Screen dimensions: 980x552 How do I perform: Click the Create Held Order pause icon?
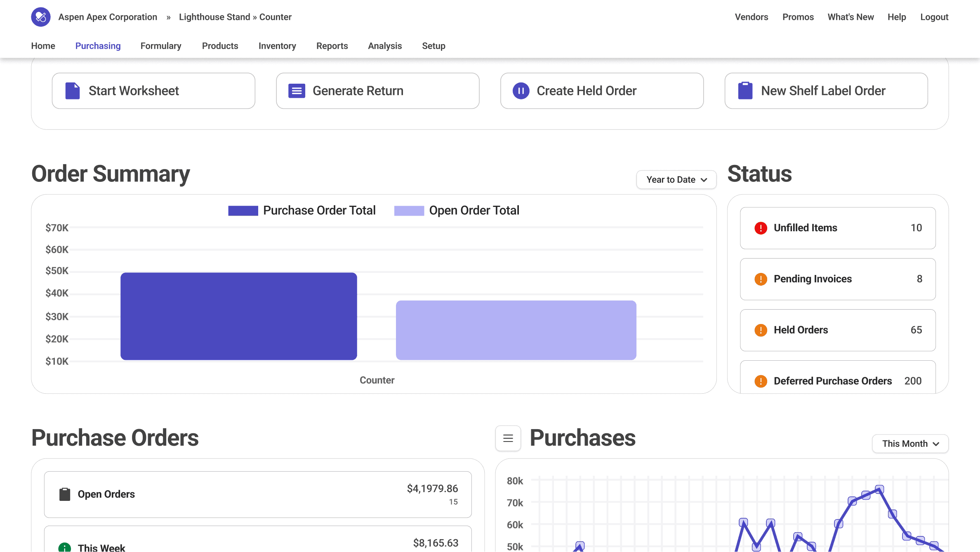pyautogui.click(x=521, y=91)
